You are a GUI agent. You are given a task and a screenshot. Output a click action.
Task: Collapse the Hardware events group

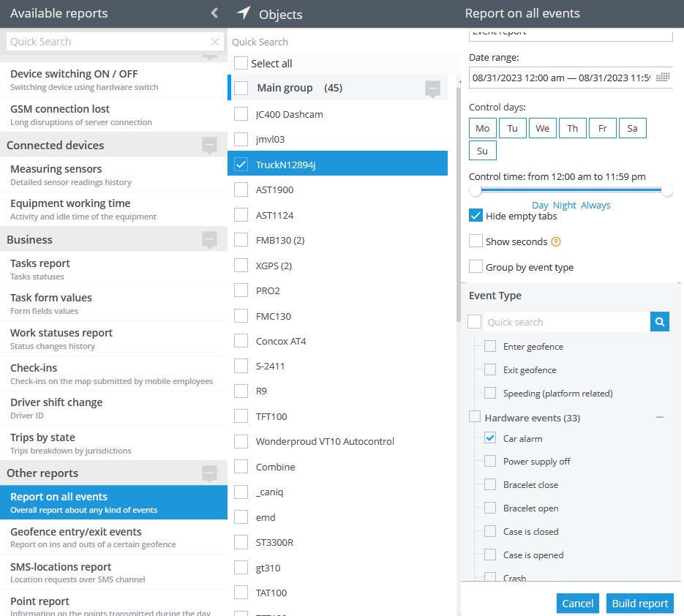(660, 418)
